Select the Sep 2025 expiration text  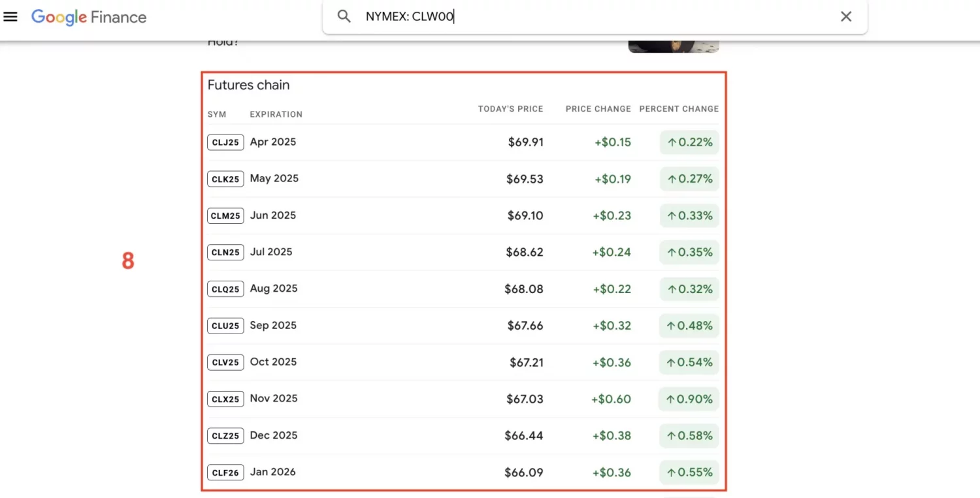click(273, 325)
